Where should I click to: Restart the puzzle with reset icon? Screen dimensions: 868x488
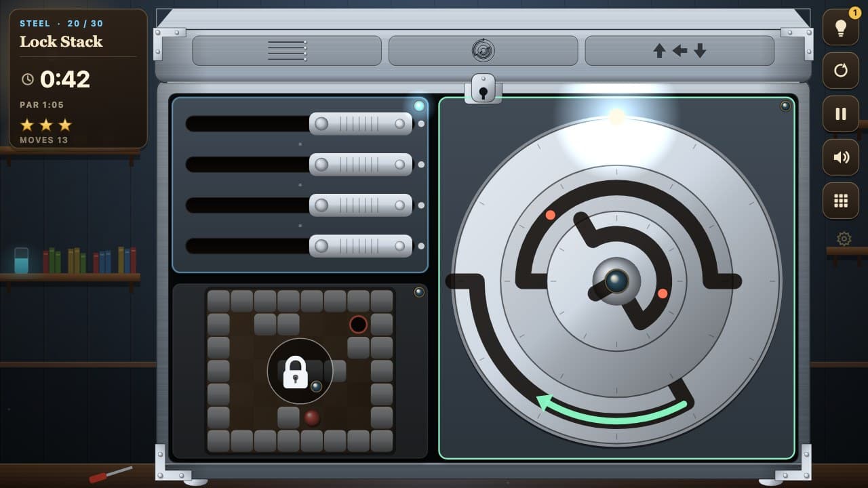pos(841,70)
